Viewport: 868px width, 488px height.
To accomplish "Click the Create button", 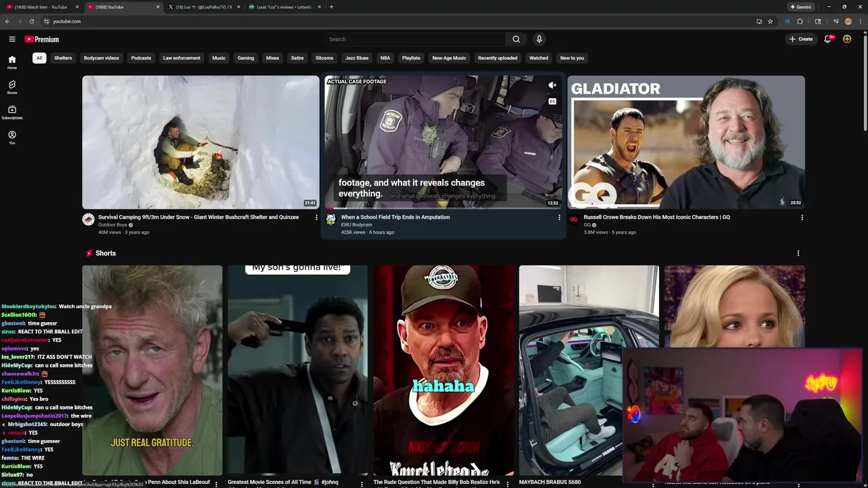I will pos(801,39).
